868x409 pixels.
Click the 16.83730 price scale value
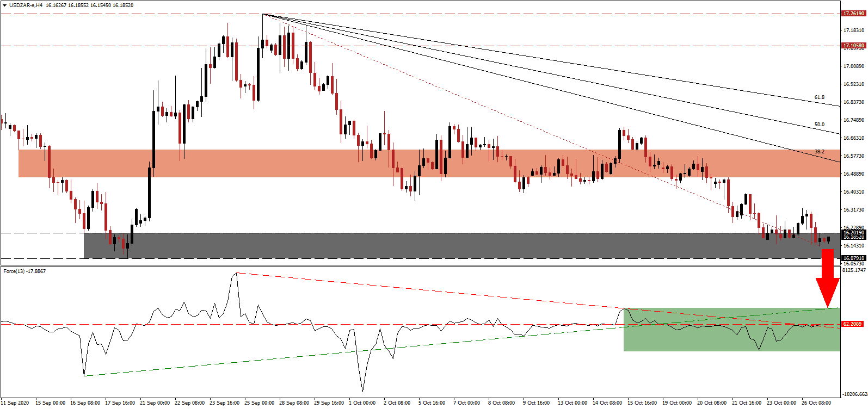[x=853, y=102]
